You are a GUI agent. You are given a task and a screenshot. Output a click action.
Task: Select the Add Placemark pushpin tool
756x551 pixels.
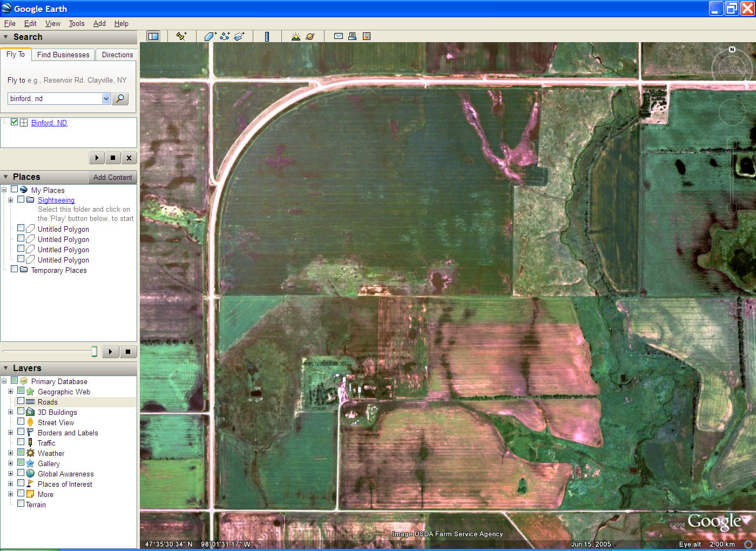(x=181, y=36)
